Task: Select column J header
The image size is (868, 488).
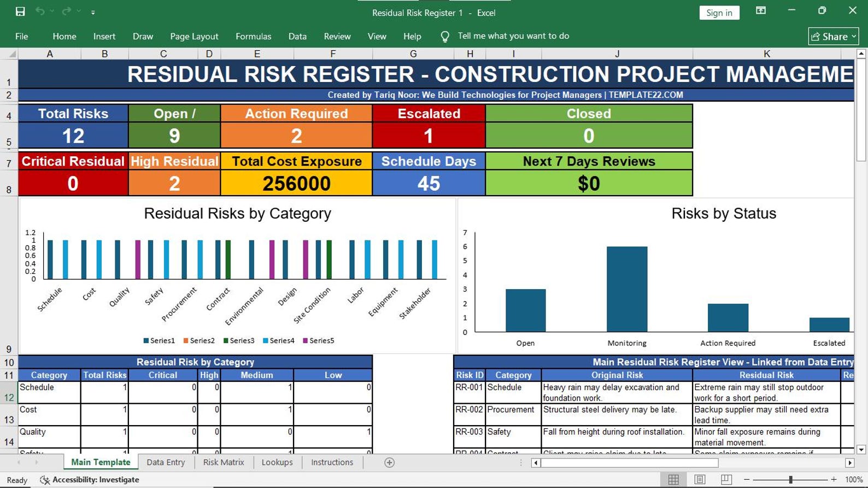Action: [617, 54]
